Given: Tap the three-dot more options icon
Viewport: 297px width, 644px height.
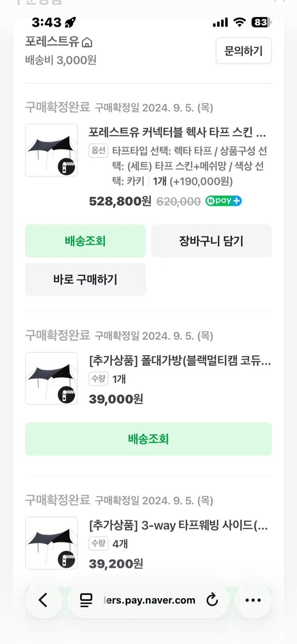Looking at the screenshot, I should pyautogui.click(x=253, y=600).
